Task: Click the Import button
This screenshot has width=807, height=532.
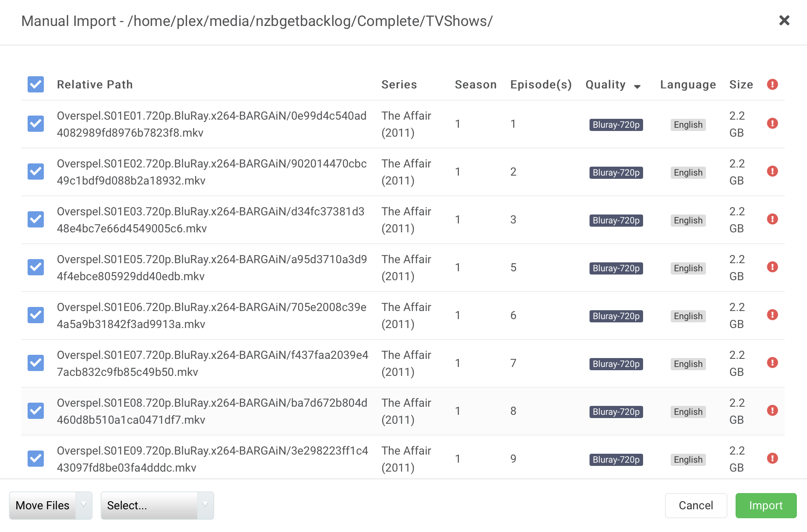Action: click(x=766, y=505)
